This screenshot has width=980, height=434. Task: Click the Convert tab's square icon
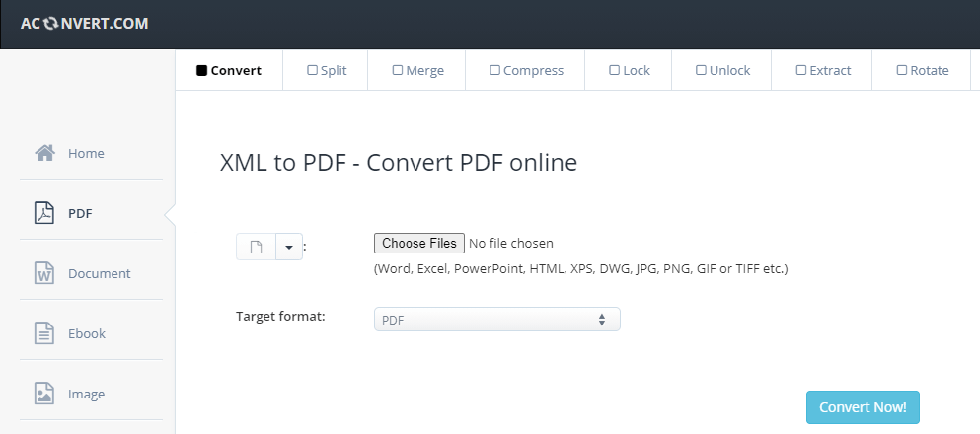pos(202,70)
